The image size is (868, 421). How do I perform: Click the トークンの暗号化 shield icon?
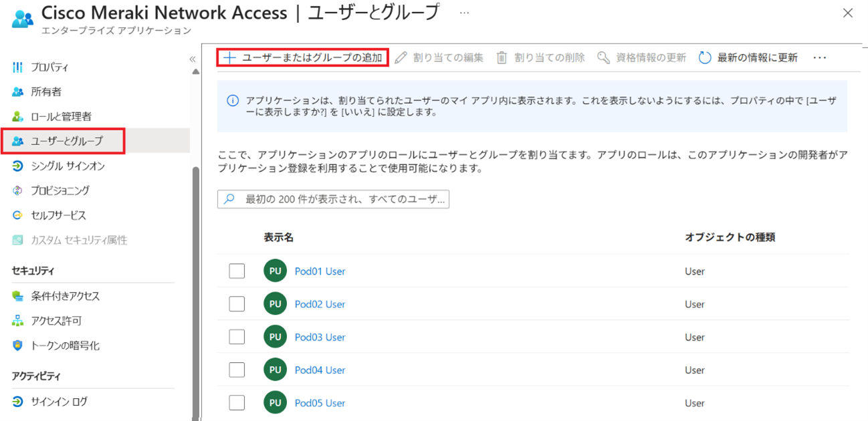[17, 345]
